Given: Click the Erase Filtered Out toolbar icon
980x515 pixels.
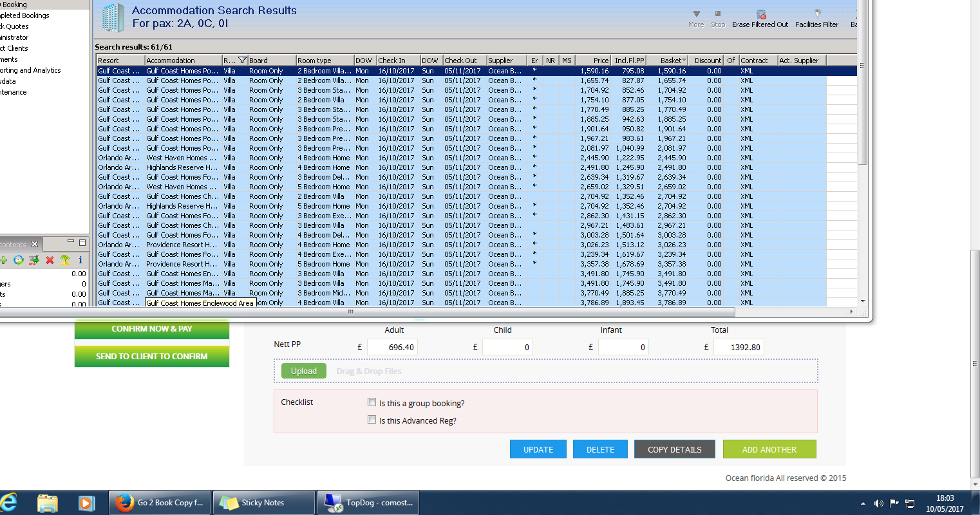Looking at the screenshot, I should click(x=760, y=15).
